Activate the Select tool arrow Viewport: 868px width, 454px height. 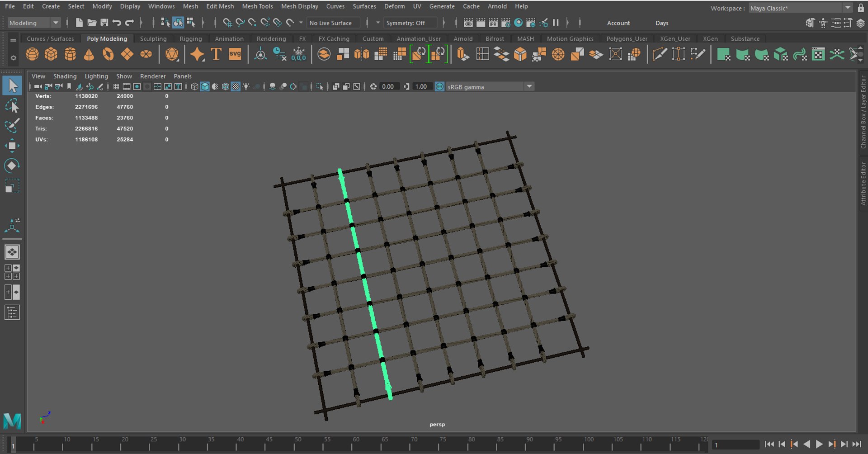12,85
